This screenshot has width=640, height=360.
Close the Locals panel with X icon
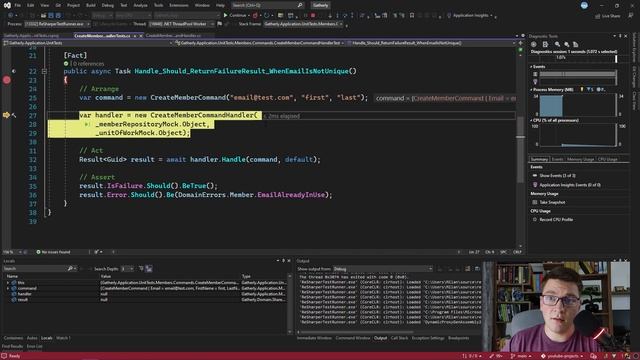coord(289,261)
